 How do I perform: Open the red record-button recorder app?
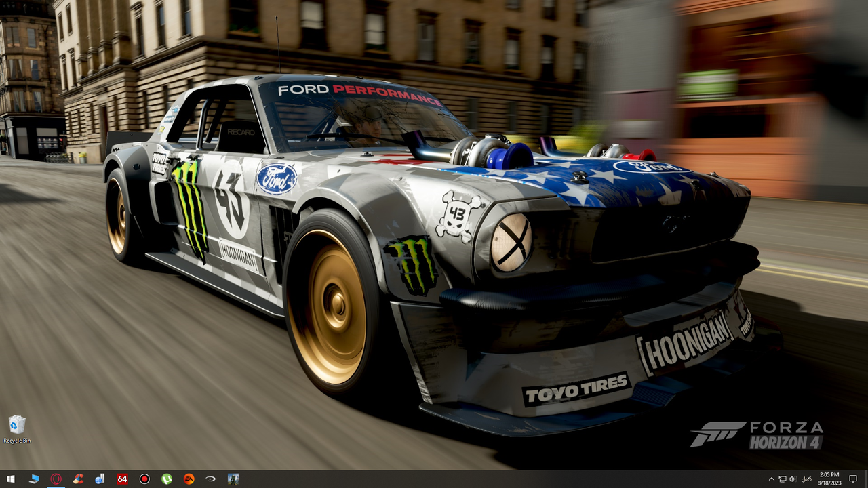pos(144,479)
